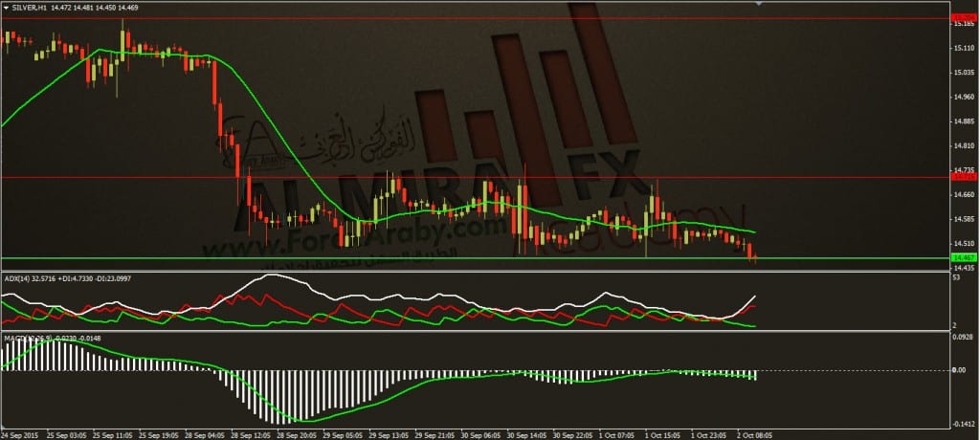Click the 14.435 price scale value
This screenshot has height=440, width=980.
click(x=965, y=268)
